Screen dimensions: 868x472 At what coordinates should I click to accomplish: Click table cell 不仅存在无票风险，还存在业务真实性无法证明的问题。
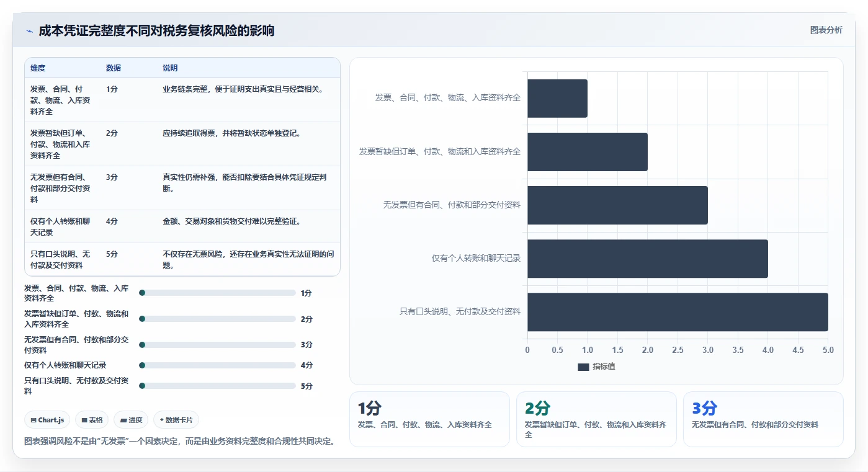pyautogui.click(x=248, y=260)
